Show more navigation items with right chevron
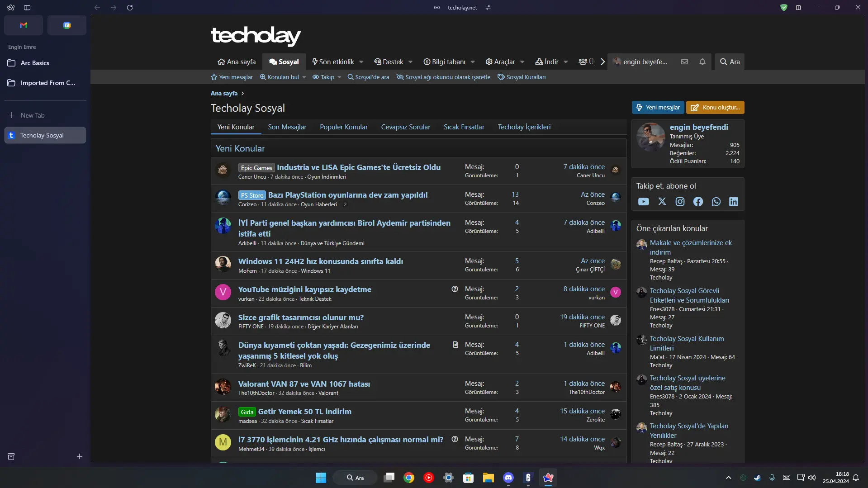868x488 pixels. tap(602, 62)
